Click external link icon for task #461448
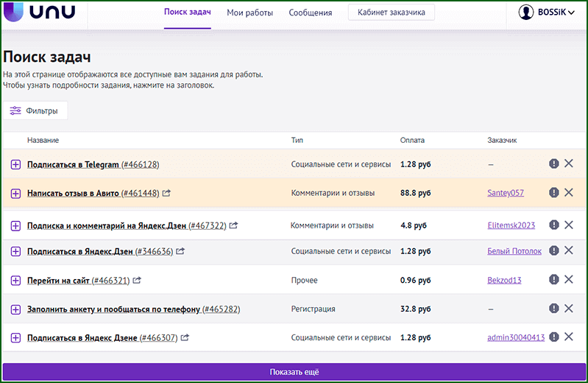 pos(166,193)
